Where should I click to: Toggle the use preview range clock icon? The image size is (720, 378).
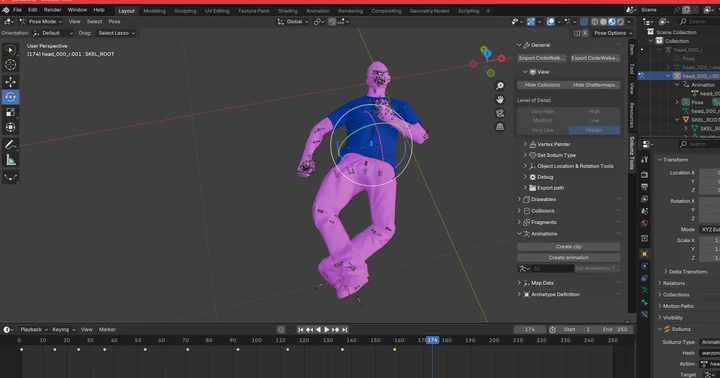coord(552,329)
